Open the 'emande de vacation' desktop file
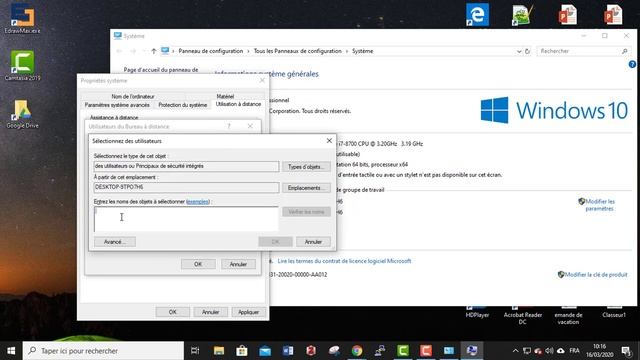The image size is (640, 360). [x=568, y=316]
